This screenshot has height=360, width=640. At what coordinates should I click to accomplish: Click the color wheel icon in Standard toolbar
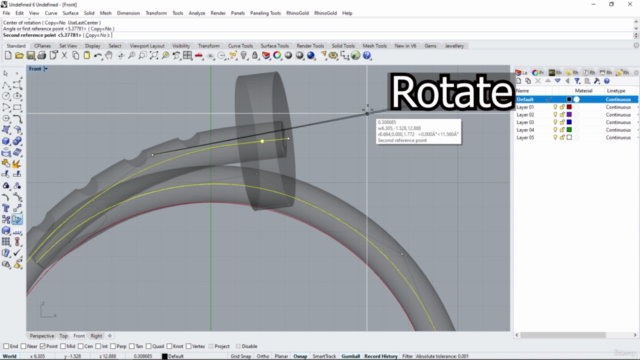(277, 56)
